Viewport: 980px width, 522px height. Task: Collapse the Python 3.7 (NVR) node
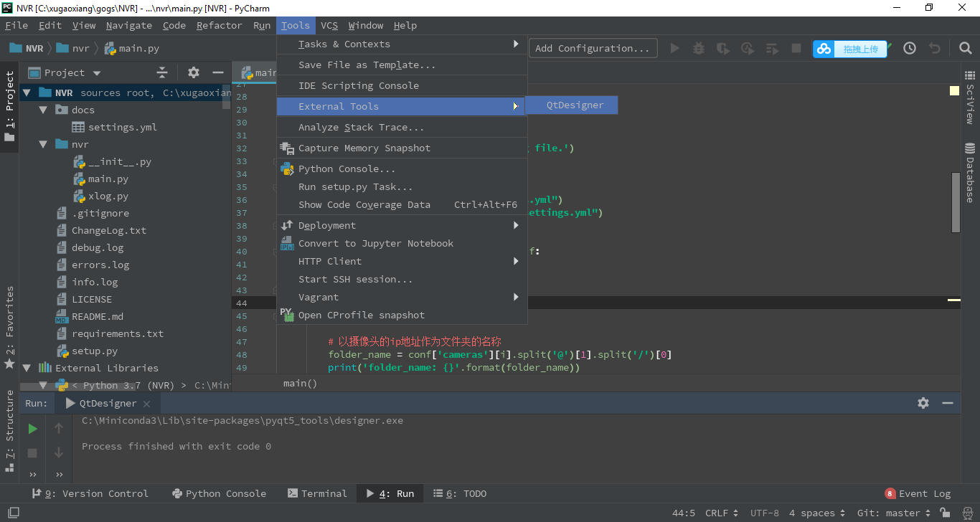(x=43, y=385)
